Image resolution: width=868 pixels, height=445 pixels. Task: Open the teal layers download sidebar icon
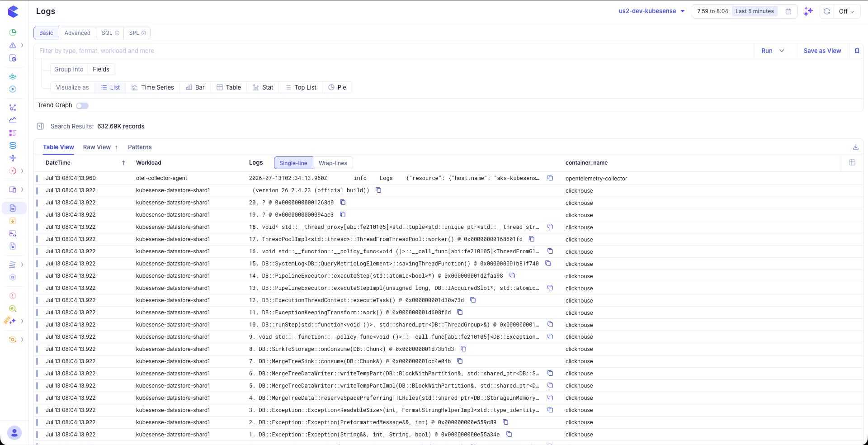tap(13, 76)
